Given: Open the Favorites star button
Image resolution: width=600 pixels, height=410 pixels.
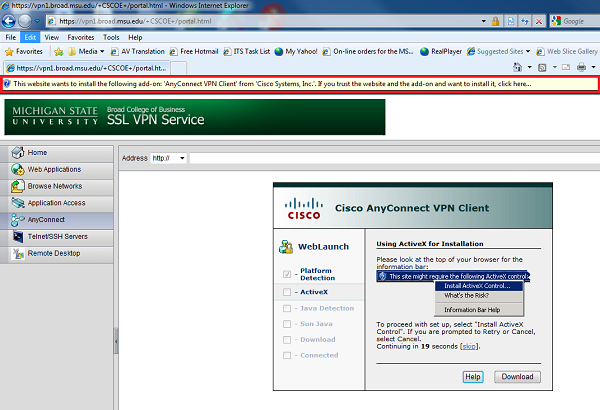Looking at the screenshot, I should coord(24,51).
